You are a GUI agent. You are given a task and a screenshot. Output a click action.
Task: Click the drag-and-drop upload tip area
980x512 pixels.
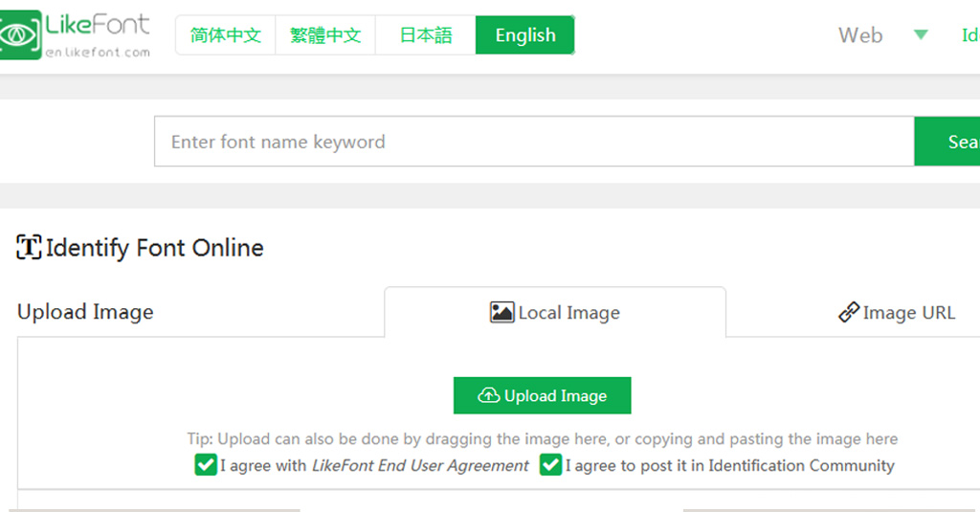point(542,439)
